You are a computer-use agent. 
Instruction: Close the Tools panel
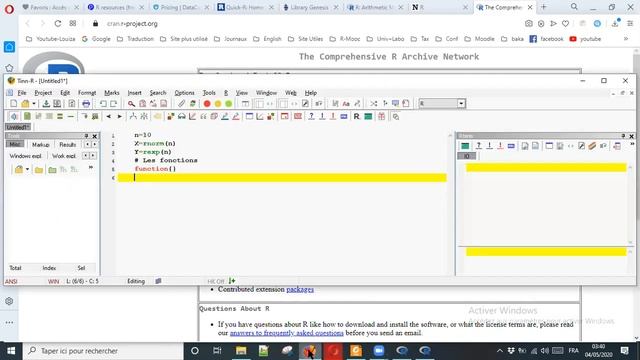click(x=95, y=136)
